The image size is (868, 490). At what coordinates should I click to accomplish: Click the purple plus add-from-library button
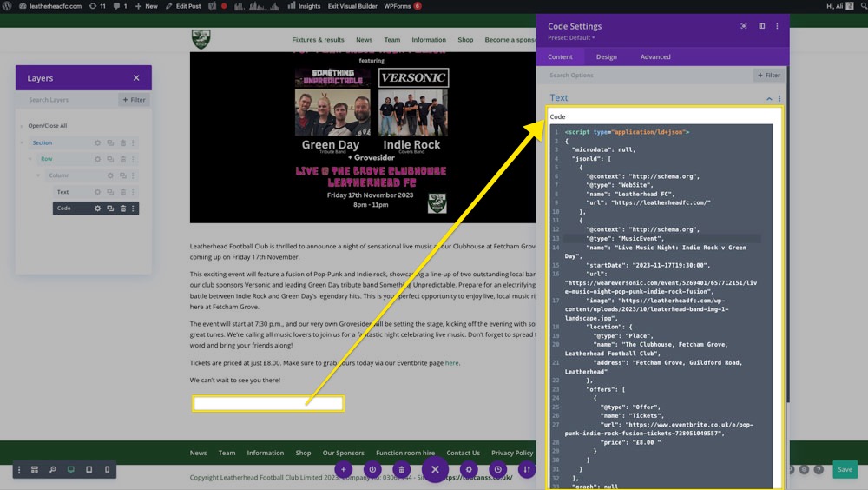[343, 469]
